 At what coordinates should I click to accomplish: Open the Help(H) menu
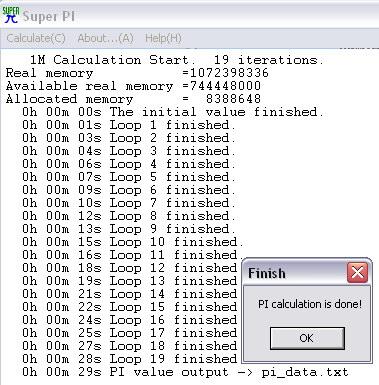163,38
